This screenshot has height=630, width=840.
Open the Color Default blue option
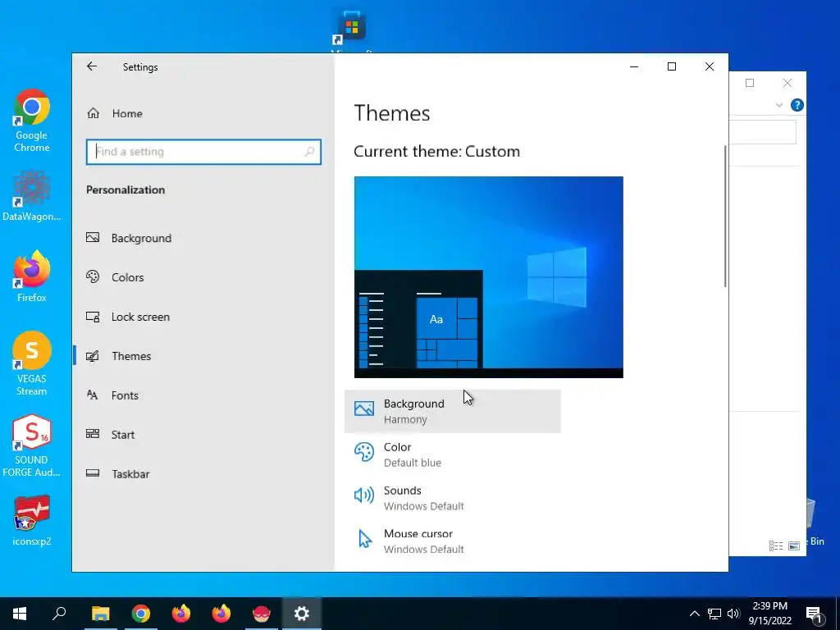point(452,454)
